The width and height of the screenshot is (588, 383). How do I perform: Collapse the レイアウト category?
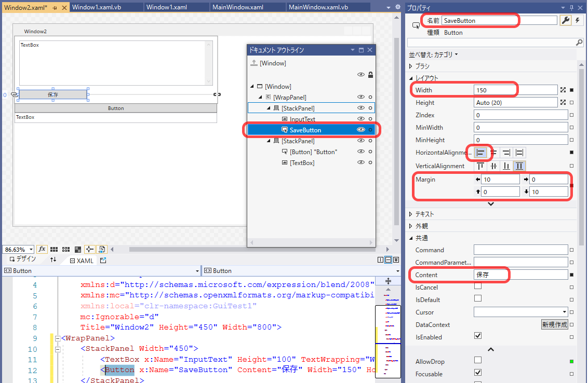tap(411, 78)
